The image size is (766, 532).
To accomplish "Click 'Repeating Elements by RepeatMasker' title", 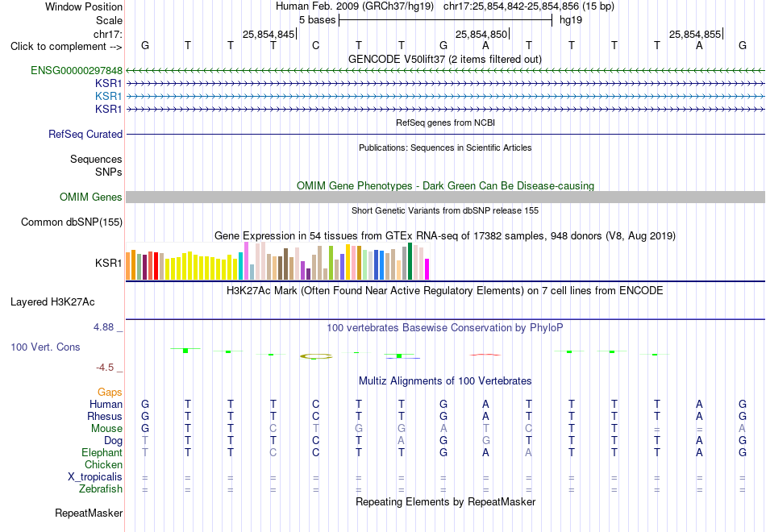I will click(445, 502).
